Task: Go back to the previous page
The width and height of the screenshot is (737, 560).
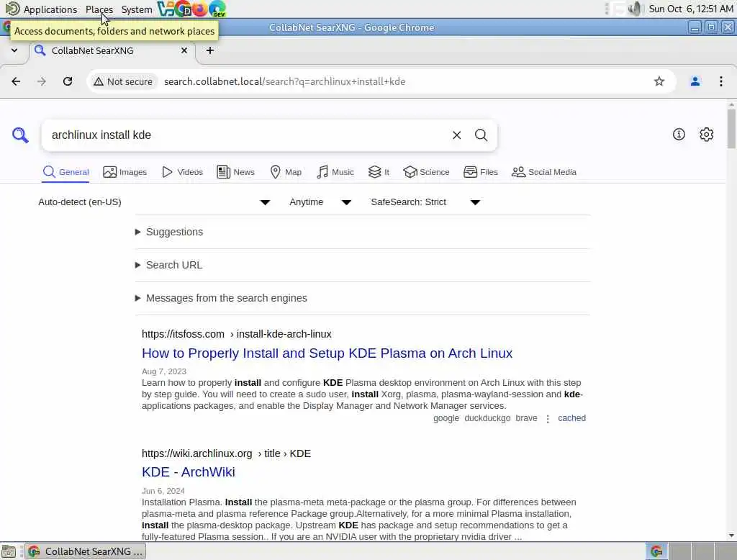Action: coord(16,81)
